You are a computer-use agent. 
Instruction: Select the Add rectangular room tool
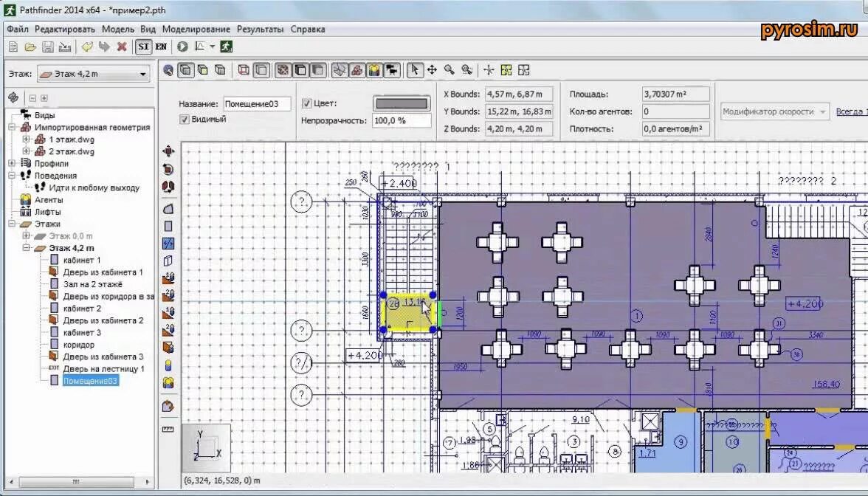click(168, 226)
